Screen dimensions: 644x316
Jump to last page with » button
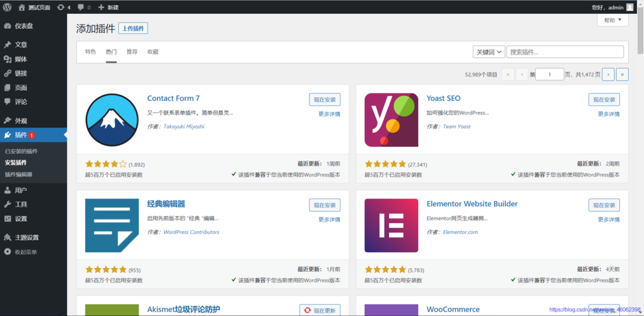(622, 75)
